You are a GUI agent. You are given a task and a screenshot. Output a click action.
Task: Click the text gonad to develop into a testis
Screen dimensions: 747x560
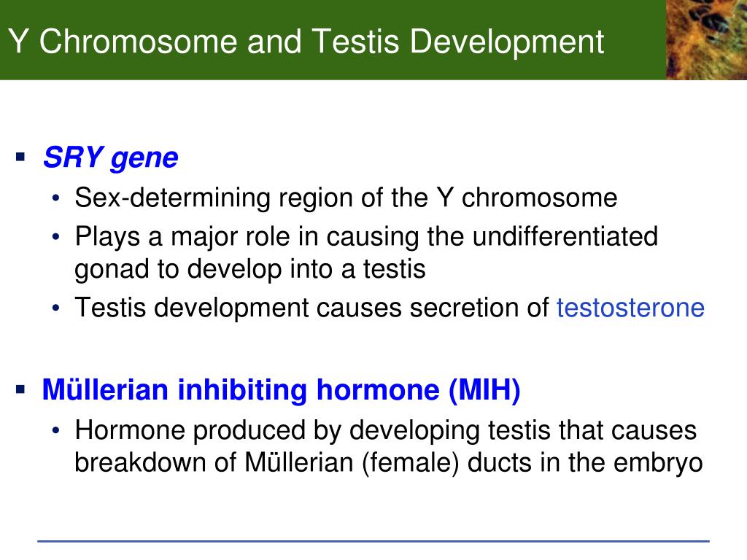point(250,270)
